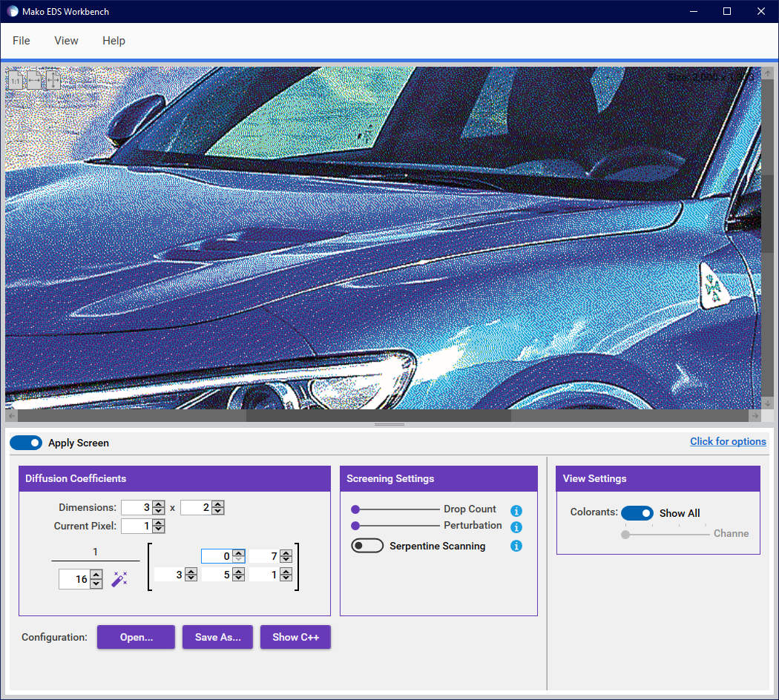Screen dimensions: 779x700
Task: Click the coefficient field containing 5
Action: pyautogui.click(x=217, y=575)
